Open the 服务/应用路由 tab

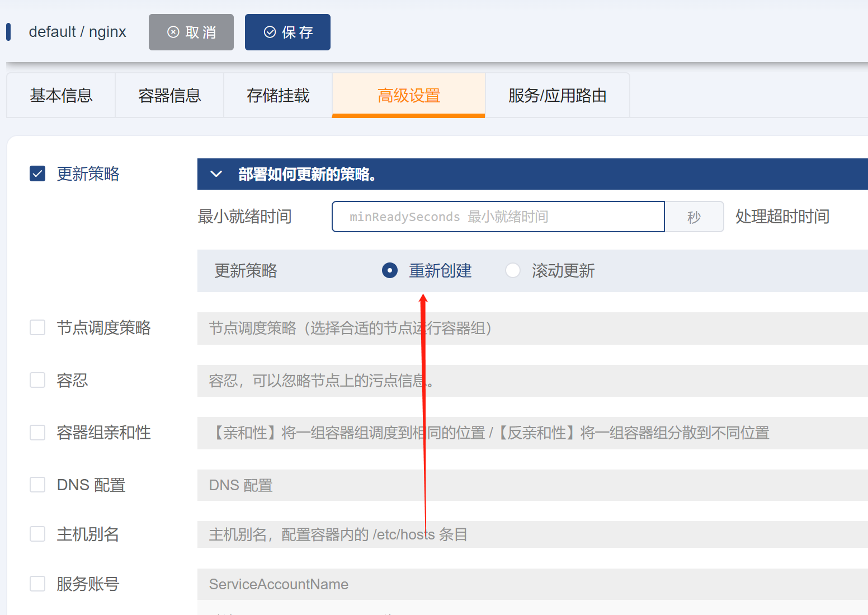point(556,95)
